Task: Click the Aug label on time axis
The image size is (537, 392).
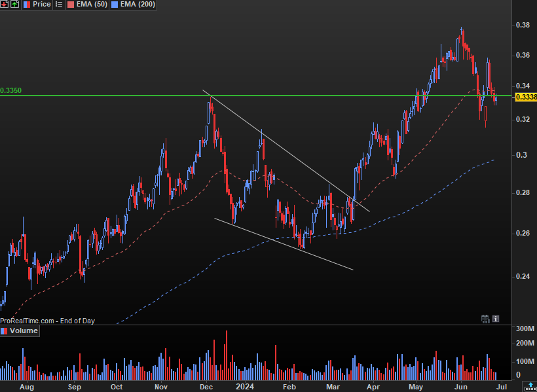Action: tap(27, 387)
